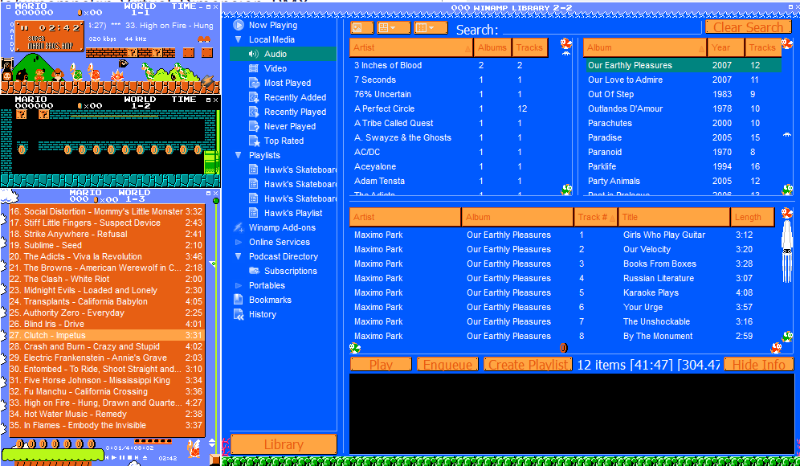Viewport: 800px width, 466px height.
Task: Sort albums by the Year column header
Action: click(x=726, y=47)
